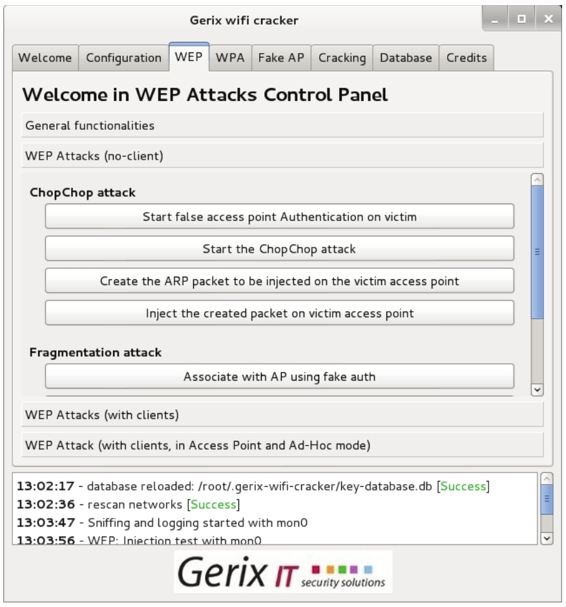Switch to the WPA tab
Screen dimensions: 566x607
click(230, 58)
